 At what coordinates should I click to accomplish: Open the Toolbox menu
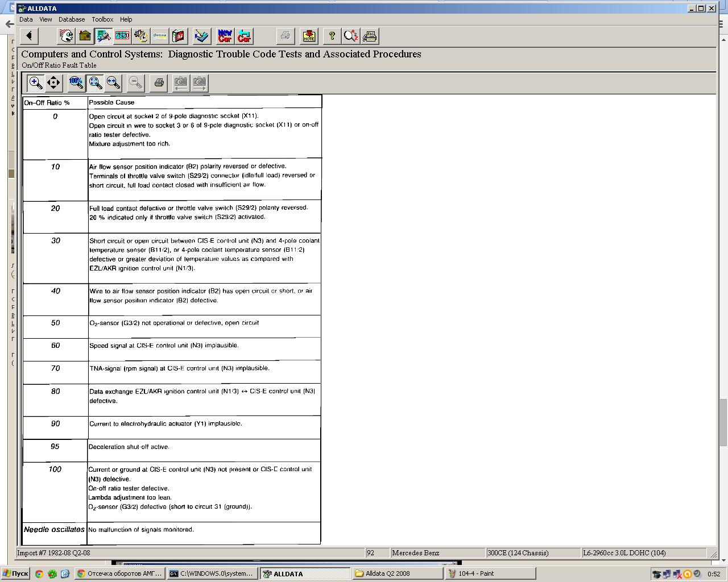(102, 19)
